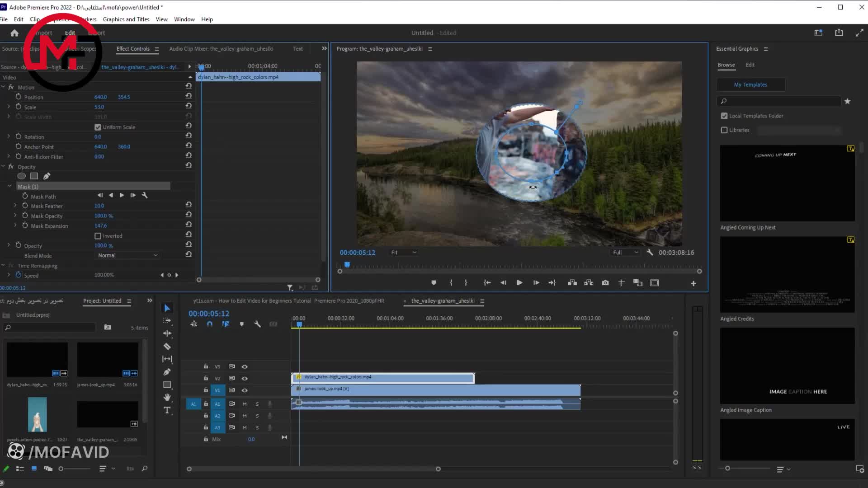Hide track V2 with its eye toggle
Viewport: 868px width, 488px height.
[245, 379]
